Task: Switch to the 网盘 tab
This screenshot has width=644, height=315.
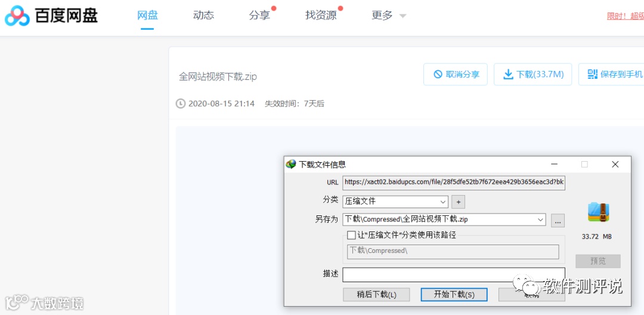Action: [x=147, y=16]
